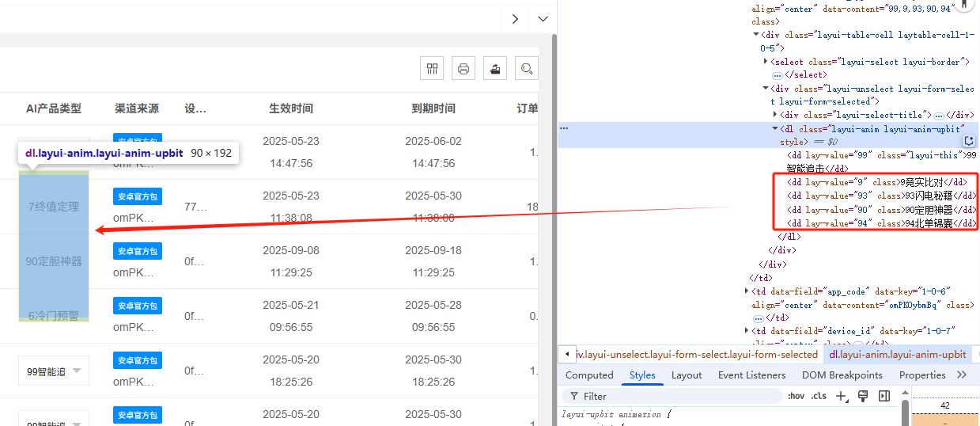Select the dd lay-value="90" DOM line
The width and height of the screenshot is (980, 426).
click(x=881, y=210)
